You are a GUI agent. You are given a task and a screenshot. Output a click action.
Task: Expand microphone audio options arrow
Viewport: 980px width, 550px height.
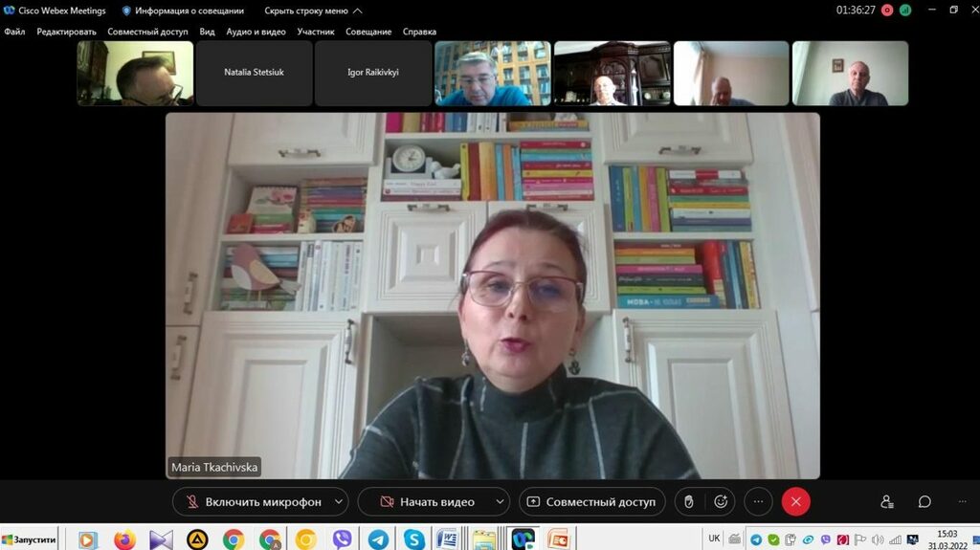339,501
